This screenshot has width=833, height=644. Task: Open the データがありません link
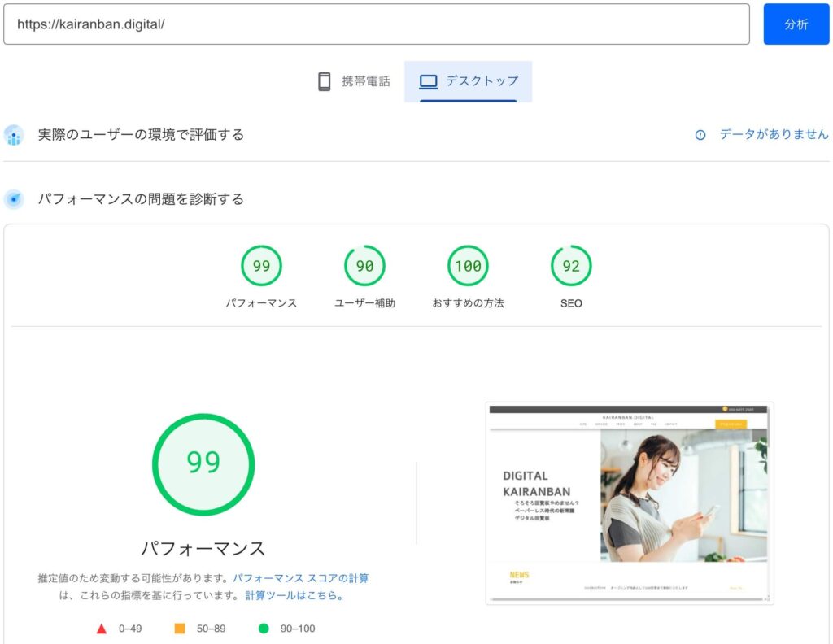pos(774,135)
